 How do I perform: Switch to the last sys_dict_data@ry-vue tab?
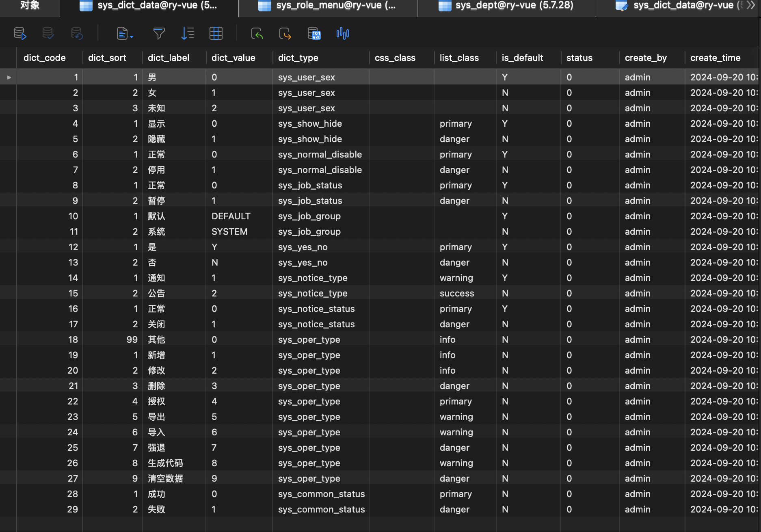pos(678,6)
